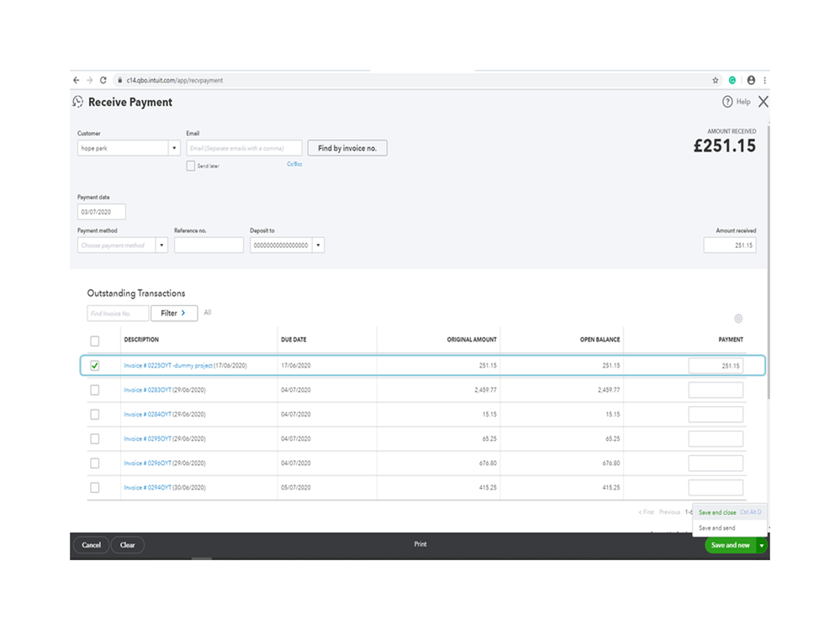Bookmark page with the star icon
Viewport: 840px width, 630px height.
[x=716, y=81]
